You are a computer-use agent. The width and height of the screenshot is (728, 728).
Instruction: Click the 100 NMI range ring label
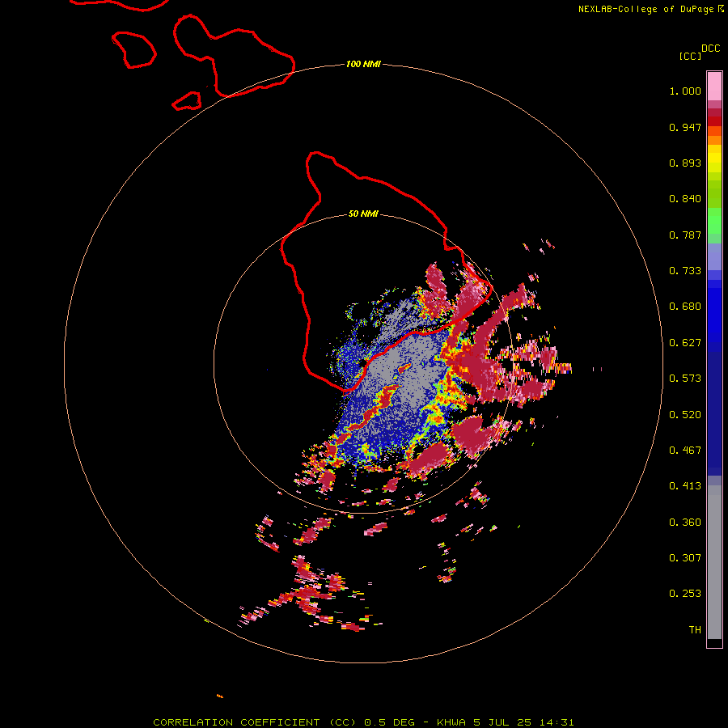click(x=363, y=64)
